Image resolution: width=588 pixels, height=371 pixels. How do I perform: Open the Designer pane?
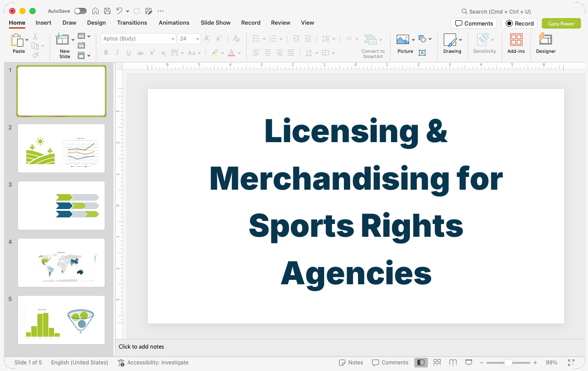pyautogui.click(x=546, y=44)
